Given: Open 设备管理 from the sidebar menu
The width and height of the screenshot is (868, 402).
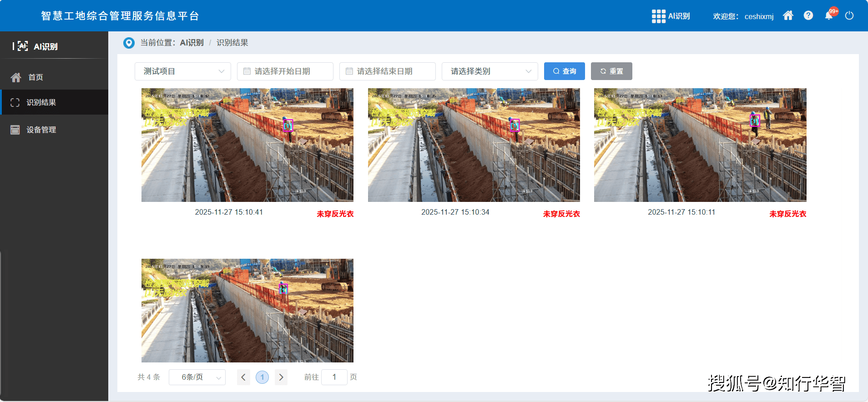Looking at the screenshot, I should (41, 130).
